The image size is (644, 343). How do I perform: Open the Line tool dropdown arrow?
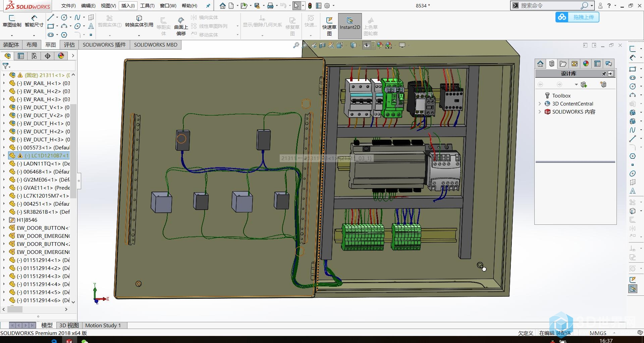57,17
